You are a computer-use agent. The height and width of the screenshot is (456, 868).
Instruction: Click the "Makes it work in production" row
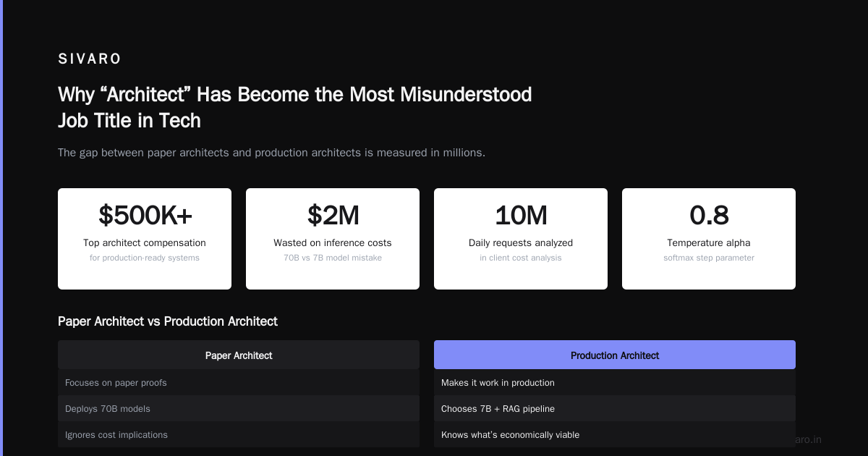(x=615, y=382)
